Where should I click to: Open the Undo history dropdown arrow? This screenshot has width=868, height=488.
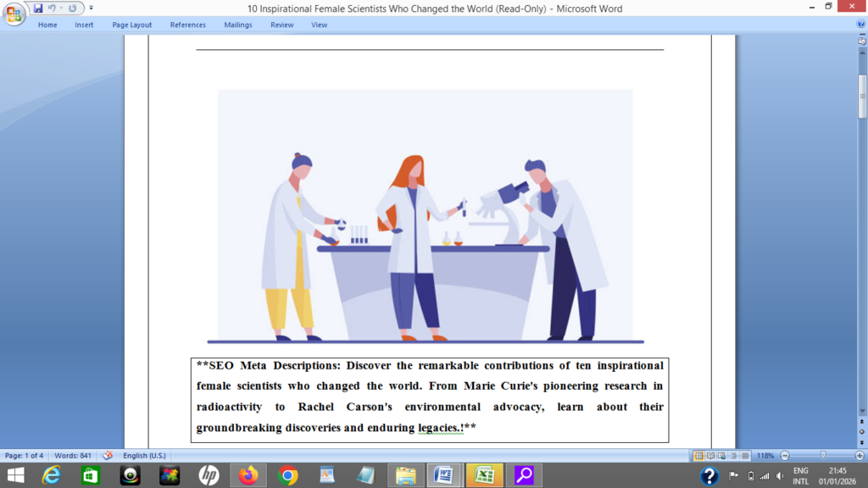[x=61, y=8]
